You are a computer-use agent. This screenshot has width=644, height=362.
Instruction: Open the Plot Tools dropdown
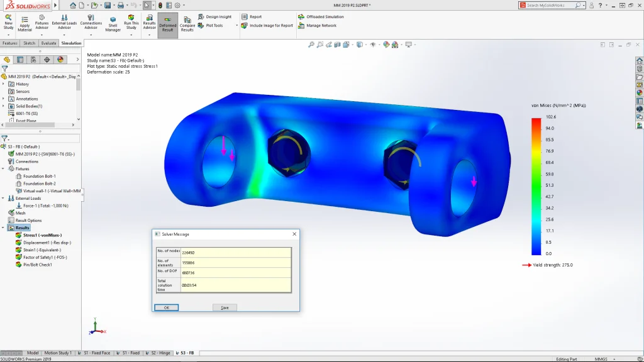click(236, 26)
